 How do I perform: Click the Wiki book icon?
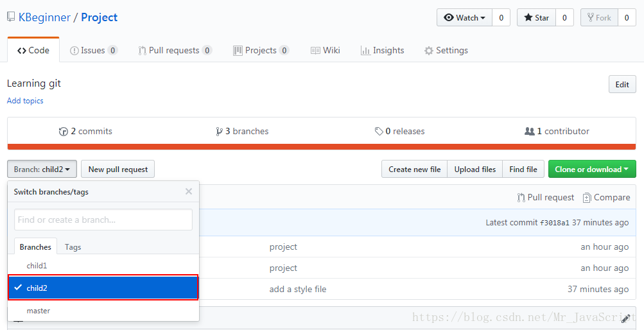pyautogui.click(x=315, y=51)
